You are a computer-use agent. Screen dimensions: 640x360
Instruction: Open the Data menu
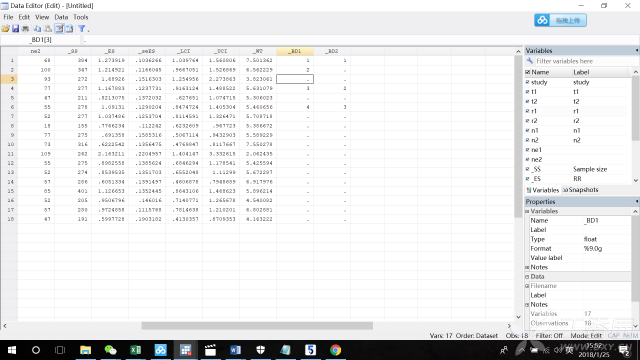61,17
